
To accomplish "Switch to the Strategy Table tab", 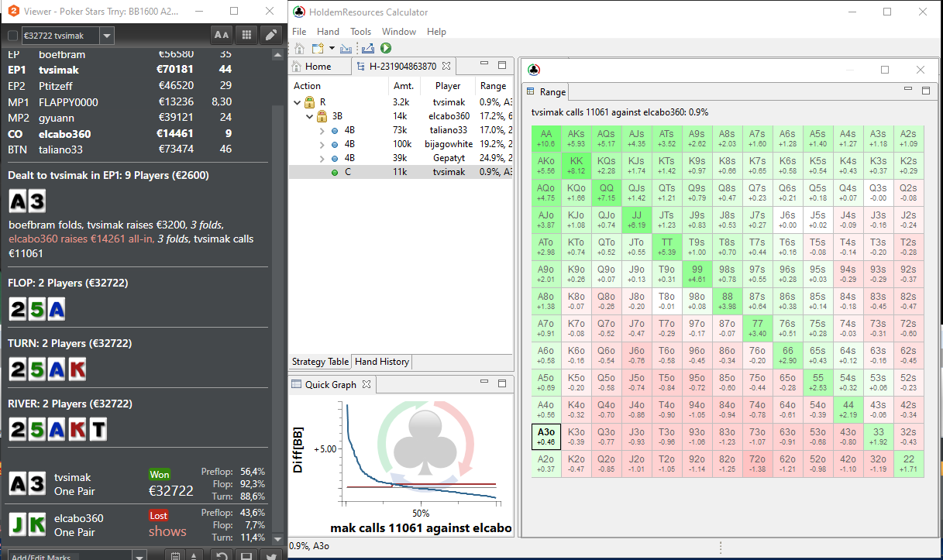I will tap(320, 362).
